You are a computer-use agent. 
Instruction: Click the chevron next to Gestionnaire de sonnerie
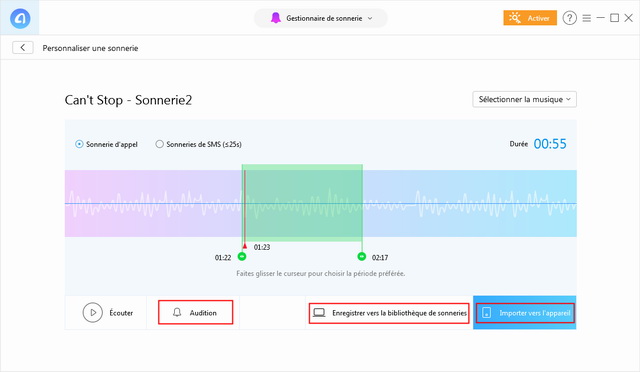coord(370,18)
